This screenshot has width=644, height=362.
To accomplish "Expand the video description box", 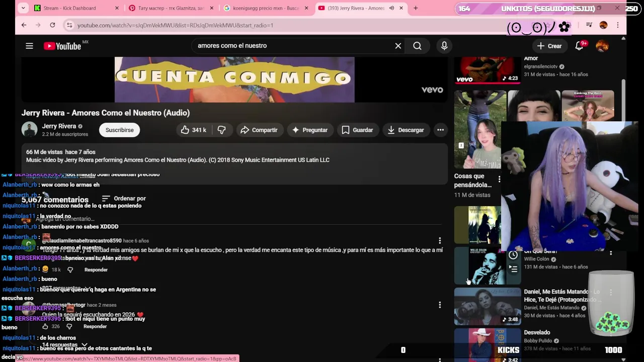I will click(x=234, y=163).
